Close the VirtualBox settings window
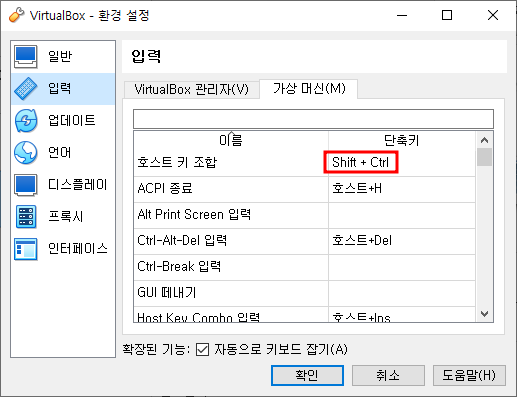Screen dimensions: 517x397 [493, 15]
